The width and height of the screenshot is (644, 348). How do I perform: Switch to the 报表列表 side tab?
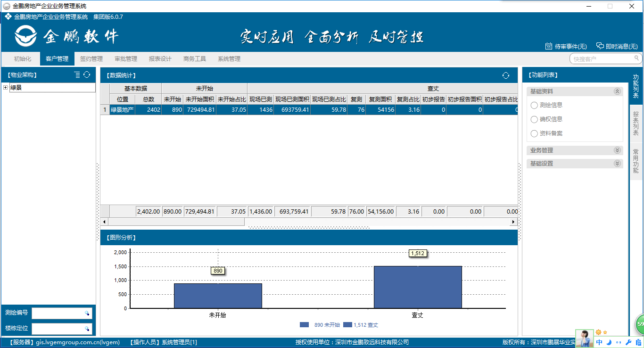636,124
